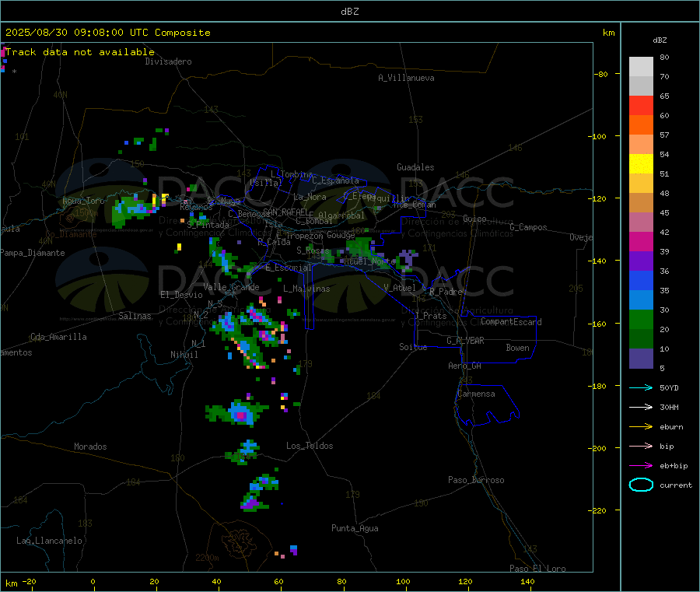This screenshot has height=592, width=700.
Task: Click the SAN_RAFAEL city label
Action: [285, 212]
